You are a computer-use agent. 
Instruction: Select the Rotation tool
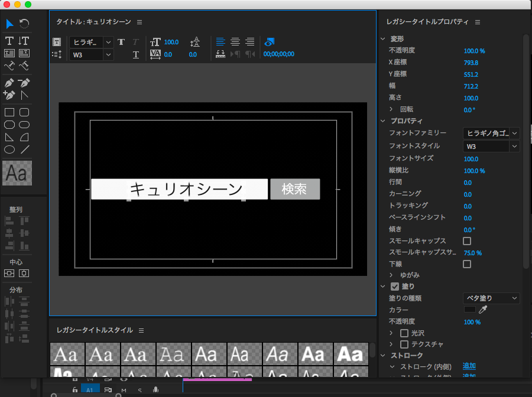[24, 24]
